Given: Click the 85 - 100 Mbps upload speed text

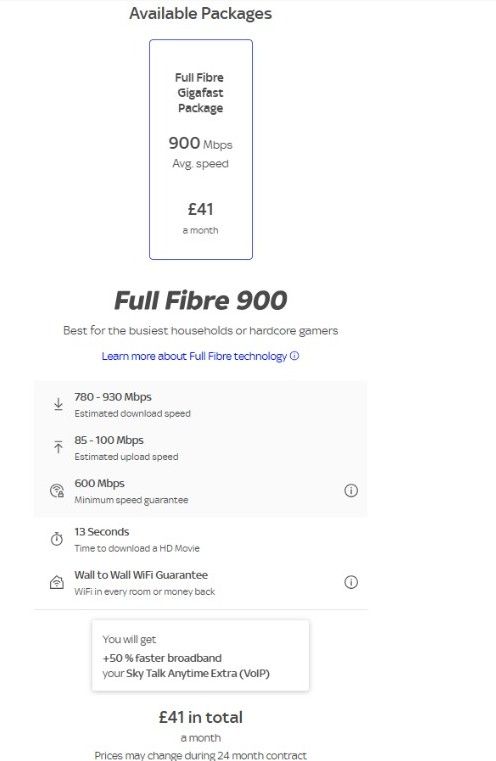Looking at the screenshot, I should [x=109, y=440].
